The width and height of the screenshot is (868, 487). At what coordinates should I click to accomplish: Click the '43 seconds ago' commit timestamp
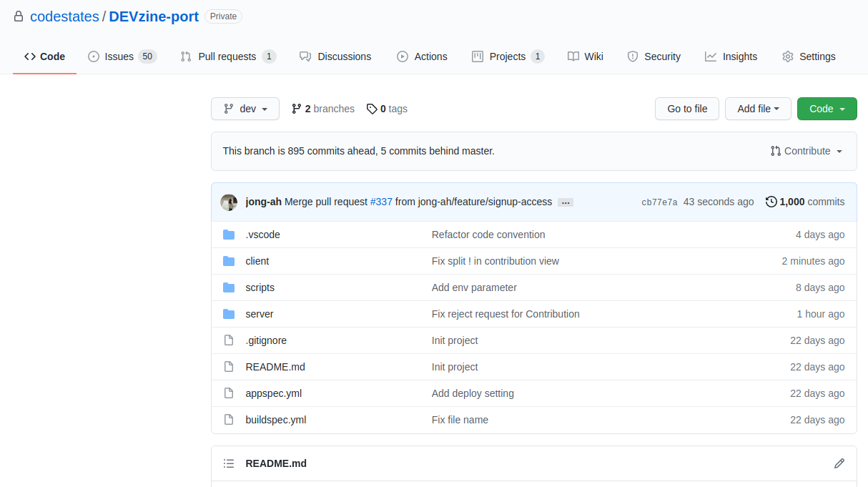point(719,202)
